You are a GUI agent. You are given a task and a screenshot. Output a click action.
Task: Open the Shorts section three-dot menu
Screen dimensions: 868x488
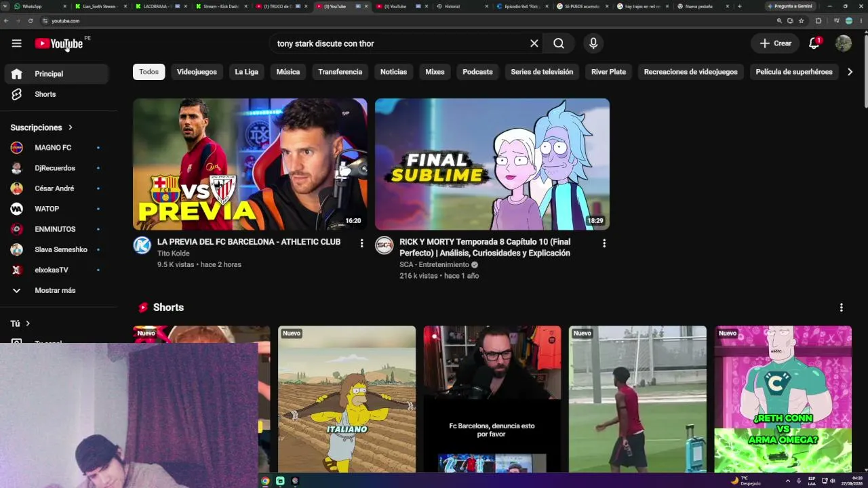841,308
